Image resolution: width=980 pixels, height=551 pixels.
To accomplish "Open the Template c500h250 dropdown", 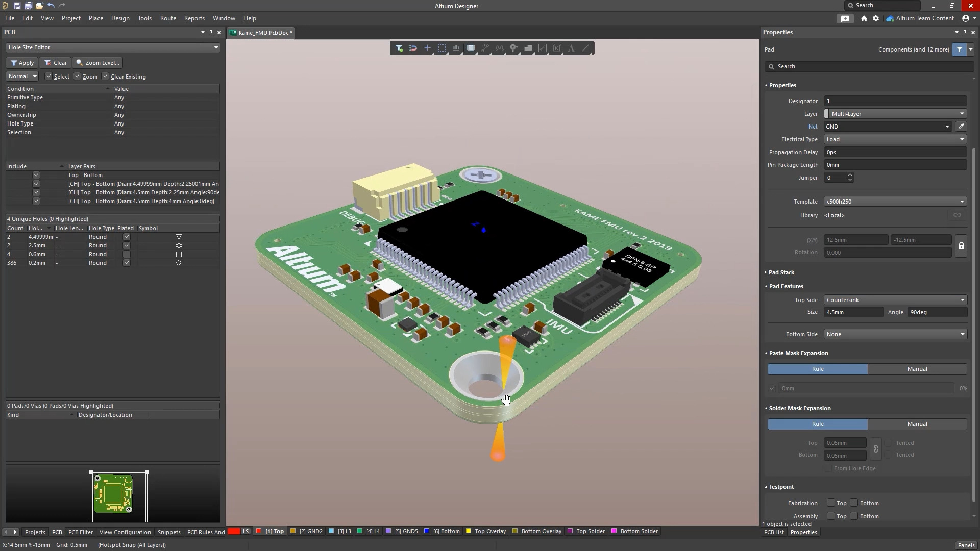I will click(895, 202).
